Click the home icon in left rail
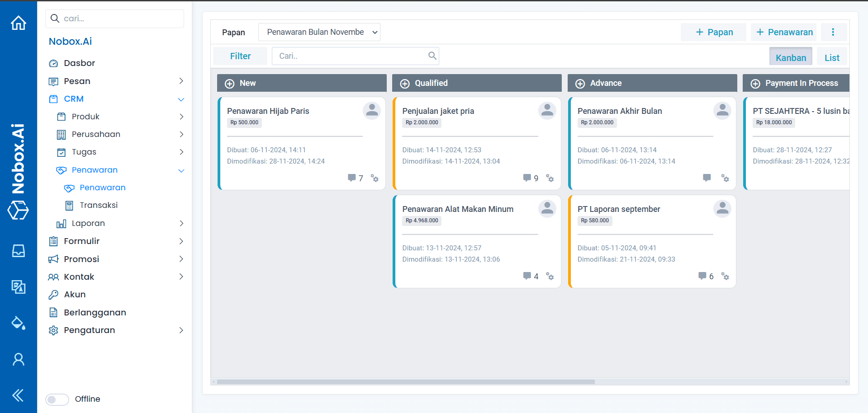 pos(19,23)
